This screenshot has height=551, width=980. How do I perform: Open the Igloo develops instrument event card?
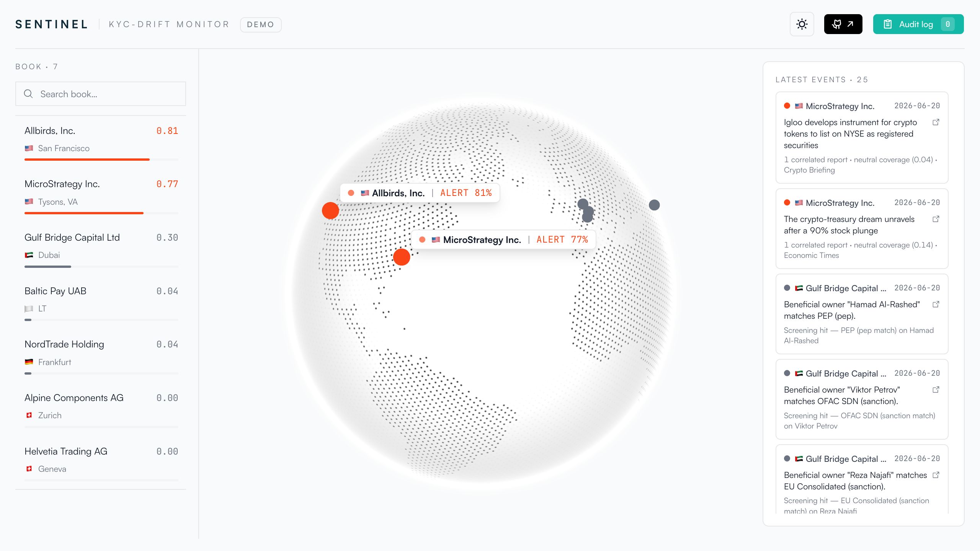click(x=862, y=138)
